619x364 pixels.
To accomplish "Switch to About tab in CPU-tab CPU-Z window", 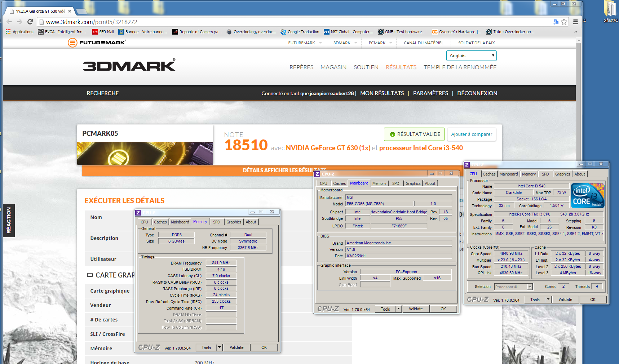I will click(x=580, y=174).
